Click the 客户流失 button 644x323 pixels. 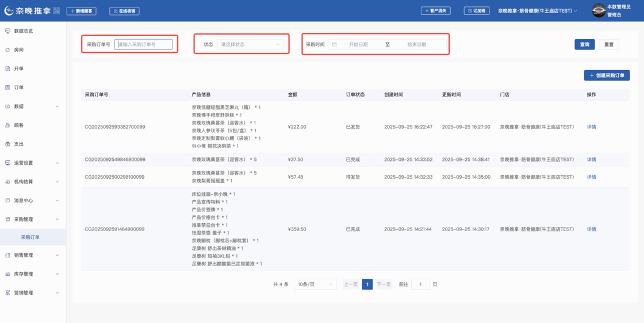[x=436, y=11]
